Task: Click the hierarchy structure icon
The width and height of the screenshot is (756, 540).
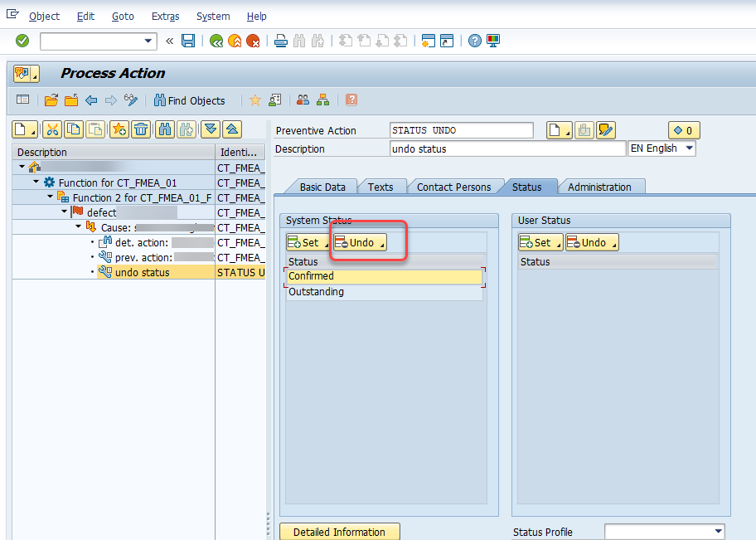Action: (323, 100)
